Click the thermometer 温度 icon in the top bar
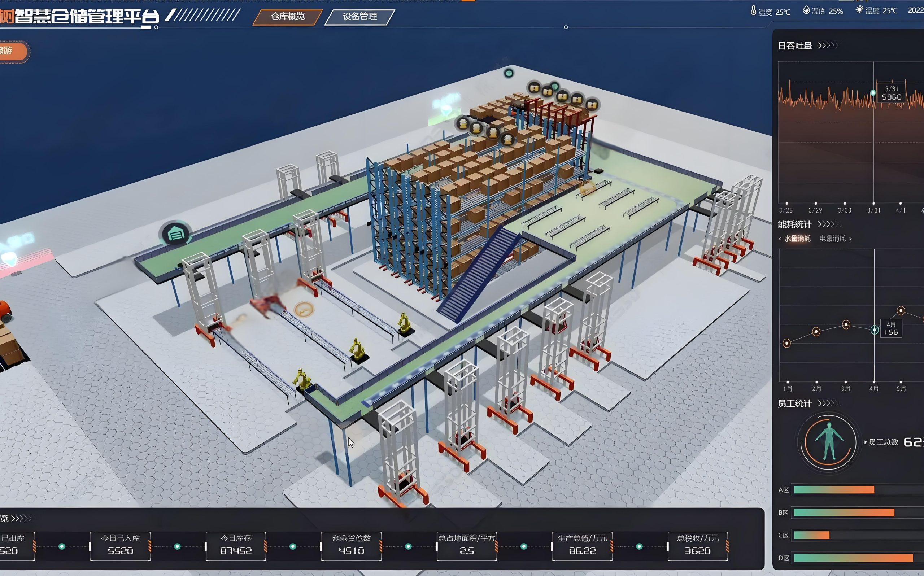Image resolution: width=924 pixels, height=576 pixels. coord(753,11)
